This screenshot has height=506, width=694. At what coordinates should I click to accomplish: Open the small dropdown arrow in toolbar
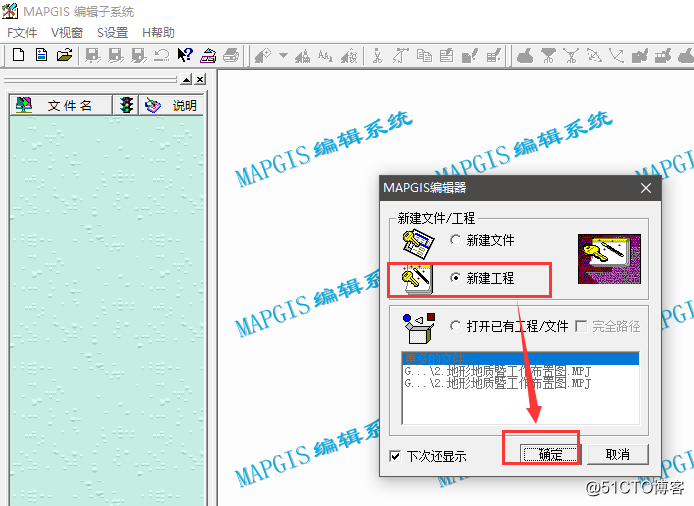click(x=283, y=56)
